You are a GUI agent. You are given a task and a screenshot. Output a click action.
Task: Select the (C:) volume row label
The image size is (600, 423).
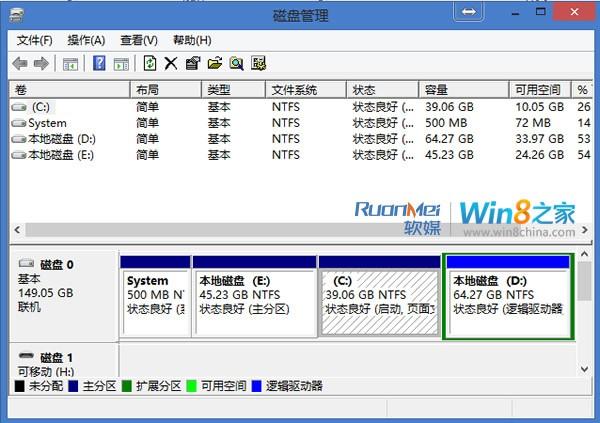point(41,107)
